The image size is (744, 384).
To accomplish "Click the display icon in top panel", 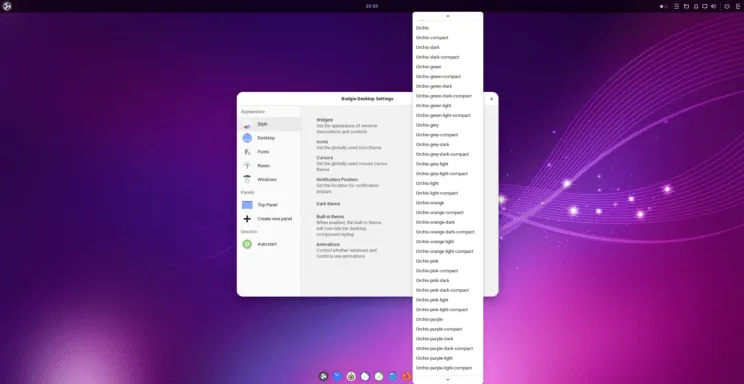I will point(705,6).
